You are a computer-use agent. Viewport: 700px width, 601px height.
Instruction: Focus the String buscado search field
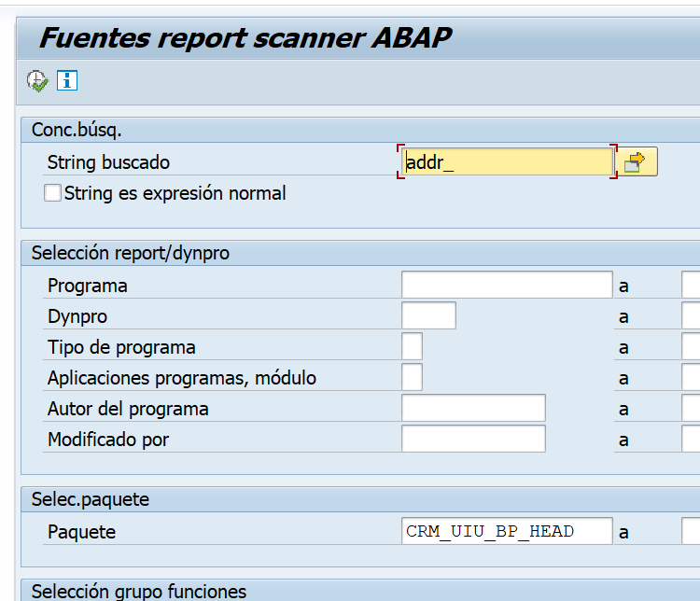click(507, 162)
